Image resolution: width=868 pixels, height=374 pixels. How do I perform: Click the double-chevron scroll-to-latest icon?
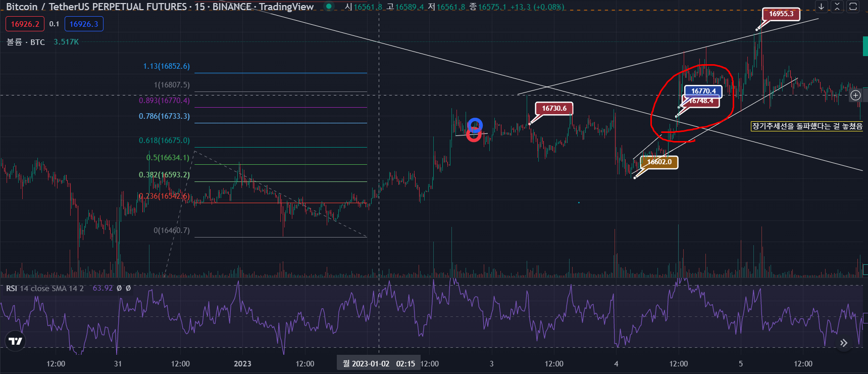coord(844,343)
